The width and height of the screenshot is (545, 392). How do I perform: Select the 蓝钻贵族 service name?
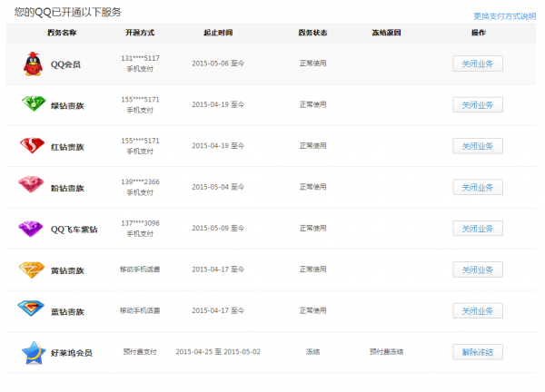point(67,312)
